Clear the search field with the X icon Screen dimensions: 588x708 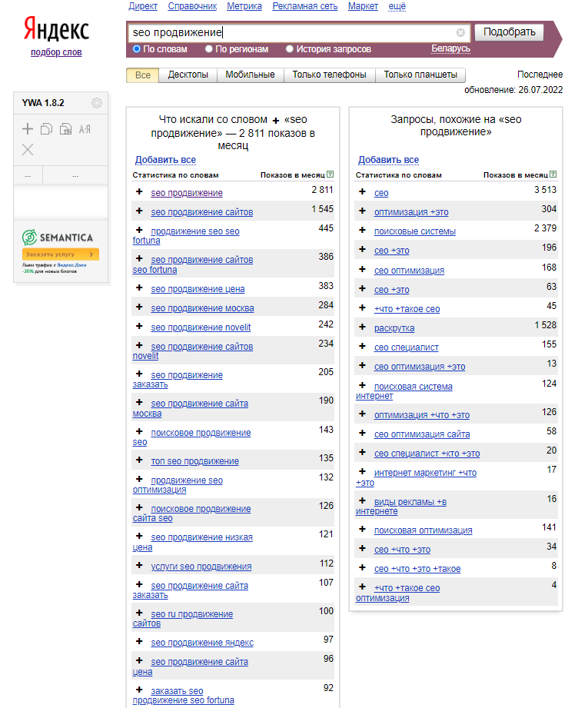click(460, 33)
